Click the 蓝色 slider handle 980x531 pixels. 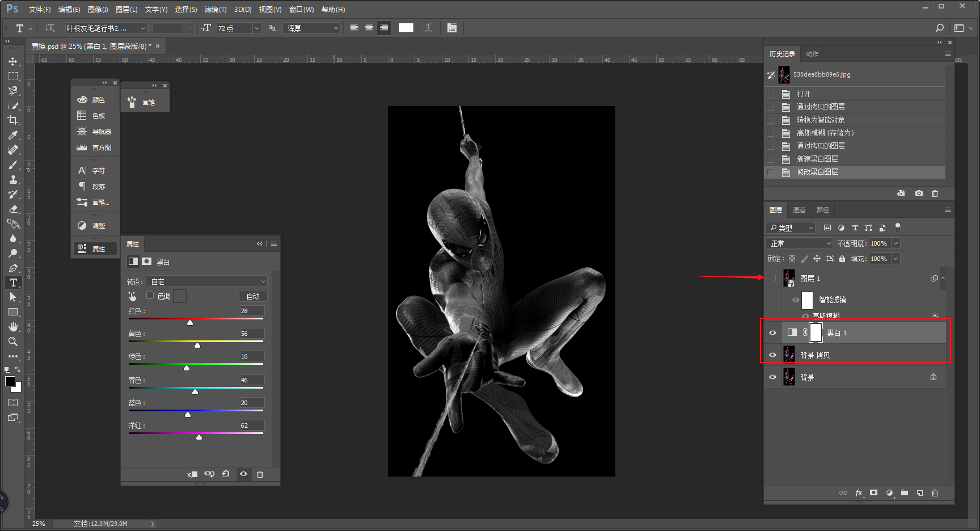pyautogui.click(x=188, y=414)
